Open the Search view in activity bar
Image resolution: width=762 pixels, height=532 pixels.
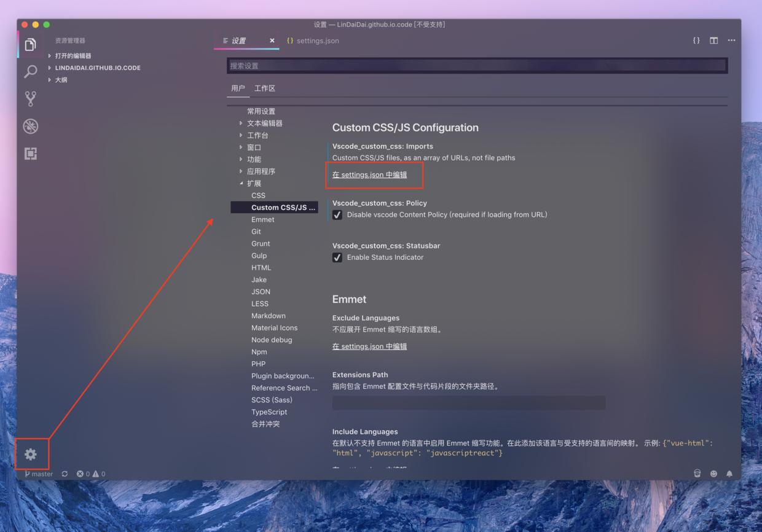[x=30, y=72]
